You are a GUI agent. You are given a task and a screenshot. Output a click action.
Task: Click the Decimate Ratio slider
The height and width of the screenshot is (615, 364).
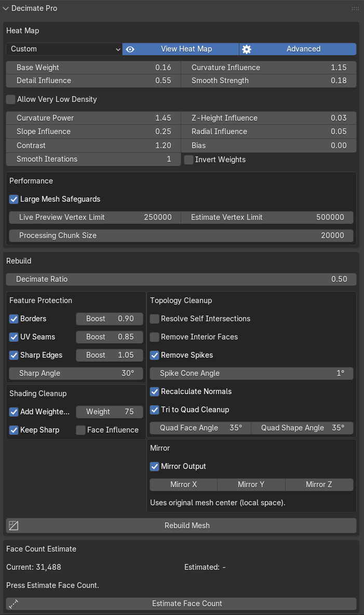pyautogui.click(x=181, y=279)
